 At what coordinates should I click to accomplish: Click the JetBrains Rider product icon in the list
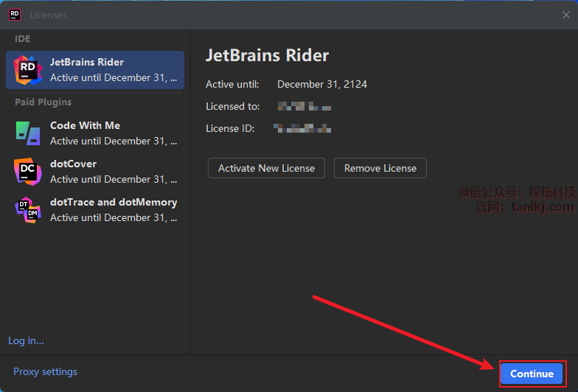tap(28, 69)
